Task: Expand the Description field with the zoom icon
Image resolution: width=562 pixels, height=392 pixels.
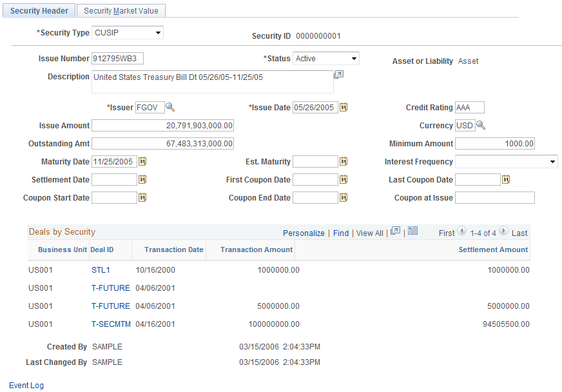Action: (338, 75)
